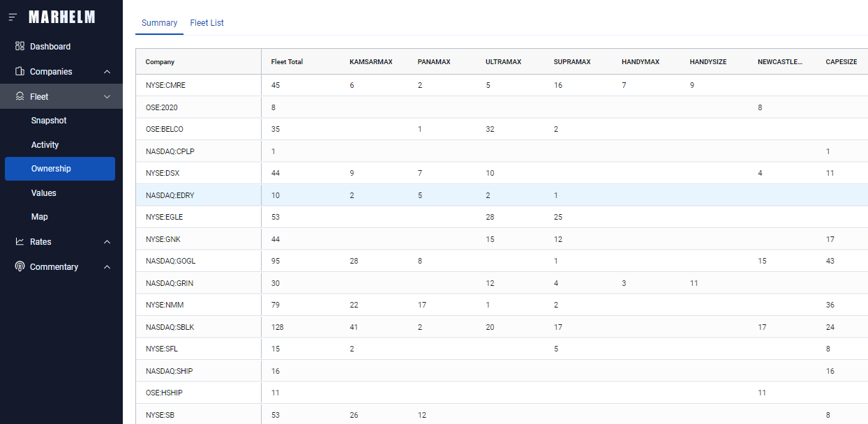Screen dimensions: 868x424
Task: Click GOGL fleet total value 95
Action: point(276,261)
